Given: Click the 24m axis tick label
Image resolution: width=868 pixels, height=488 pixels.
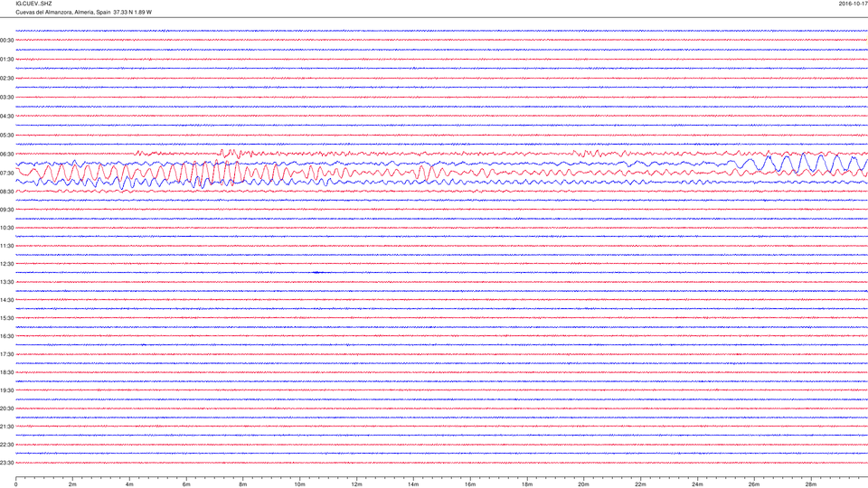Looking at the screenshot, I should (697, 484).
